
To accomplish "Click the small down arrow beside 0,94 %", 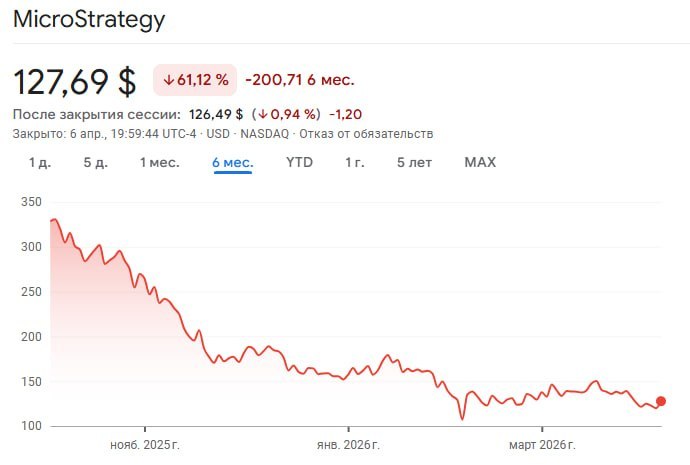I will 263,113.
